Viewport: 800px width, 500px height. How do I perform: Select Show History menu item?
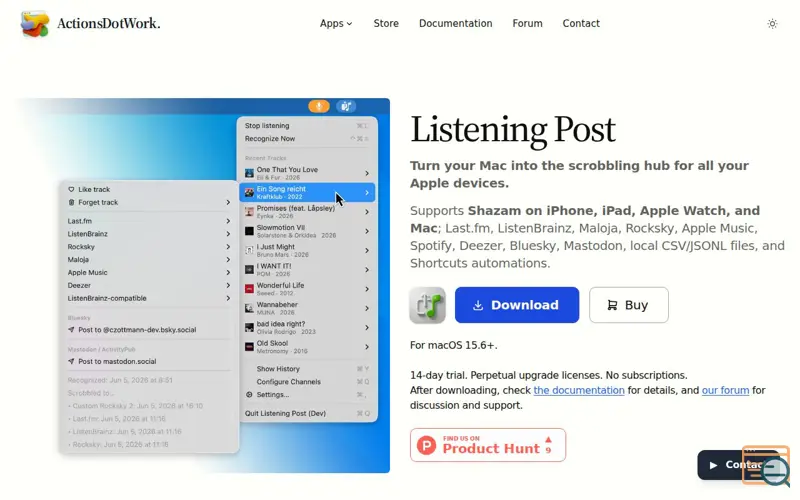[308, 369]
